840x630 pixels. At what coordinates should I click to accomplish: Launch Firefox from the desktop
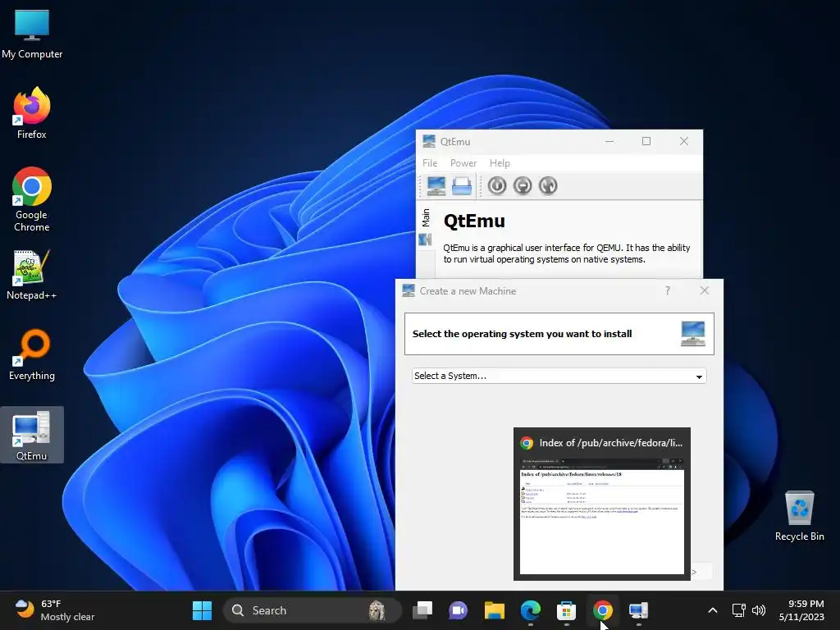tap(32, 113)
